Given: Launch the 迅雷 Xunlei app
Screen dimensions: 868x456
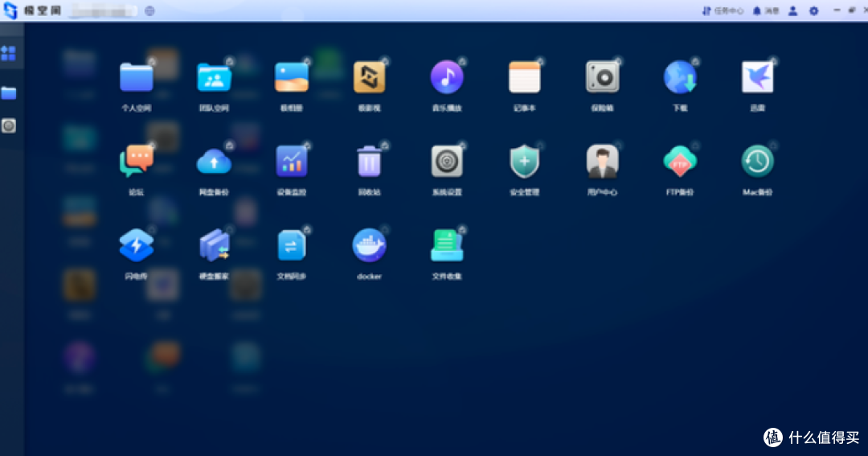Looking at the screenshot, I should click(x=757, y=77).
